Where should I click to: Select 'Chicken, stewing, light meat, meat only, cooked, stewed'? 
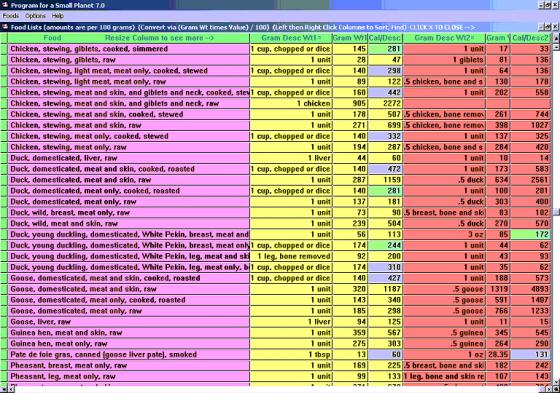pos(129,71)
